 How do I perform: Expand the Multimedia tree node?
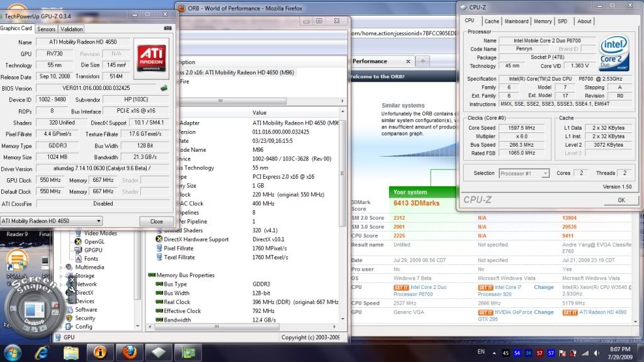[x=62, y=267]
